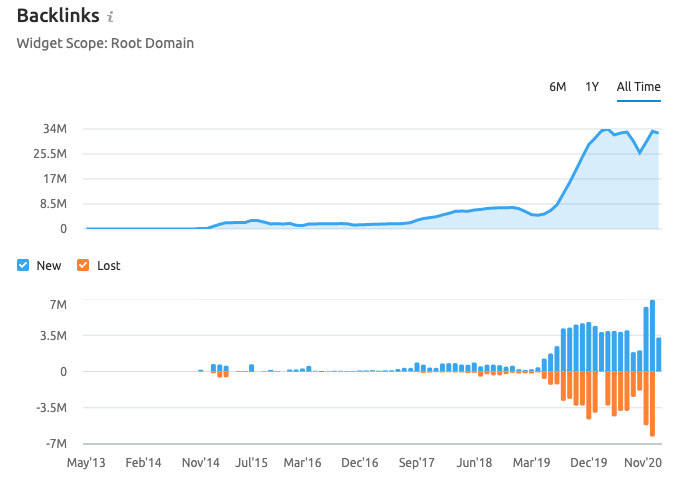Viewport: 673px width, 487px height.
Task: Switch to the 6M time range
Action: [558, 87]
